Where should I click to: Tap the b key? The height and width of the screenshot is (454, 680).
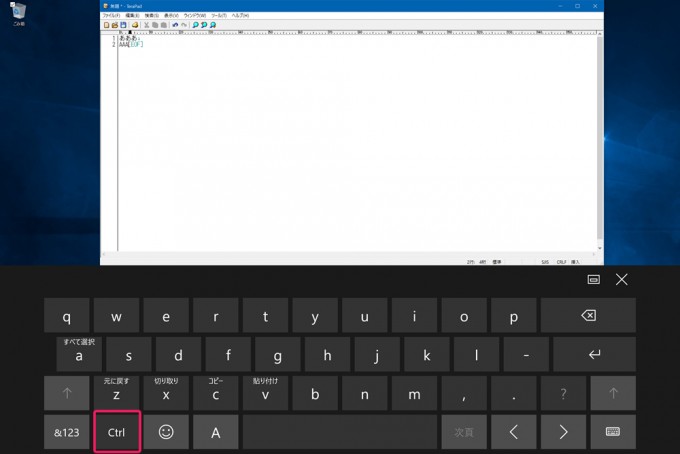click(x=315, y=393)
